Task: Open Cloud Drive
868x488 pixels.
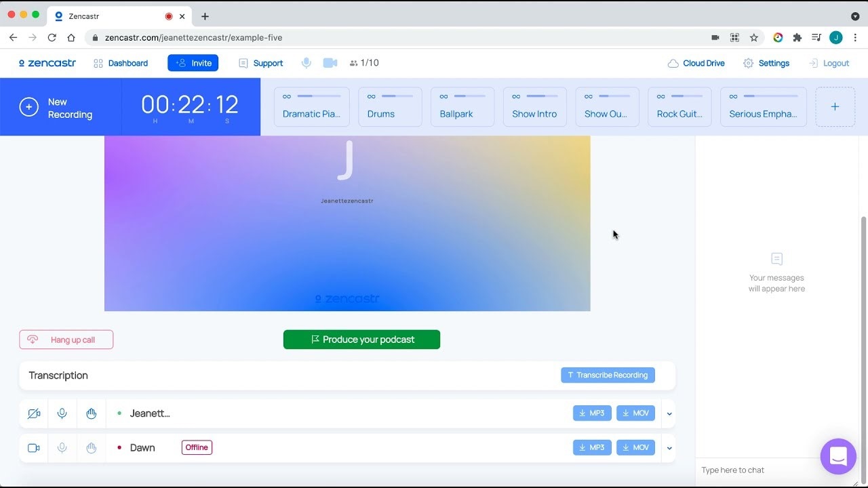Action: (x=696, y=63)
